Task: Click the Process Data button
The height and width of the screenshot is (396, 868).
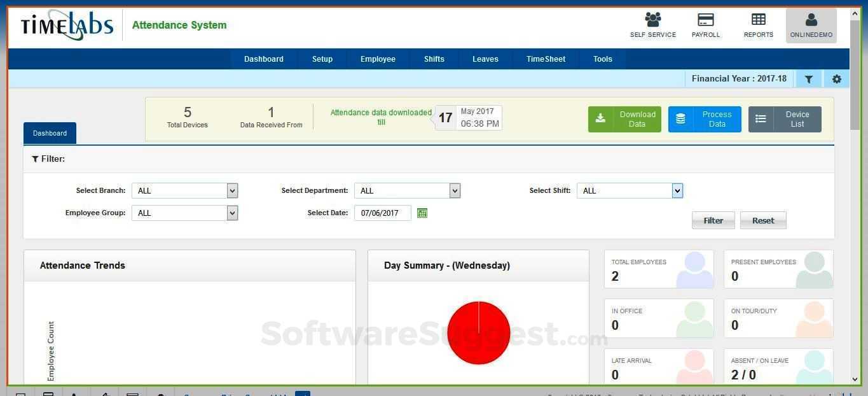Action: pyautogui.click(x=705, y=119)
